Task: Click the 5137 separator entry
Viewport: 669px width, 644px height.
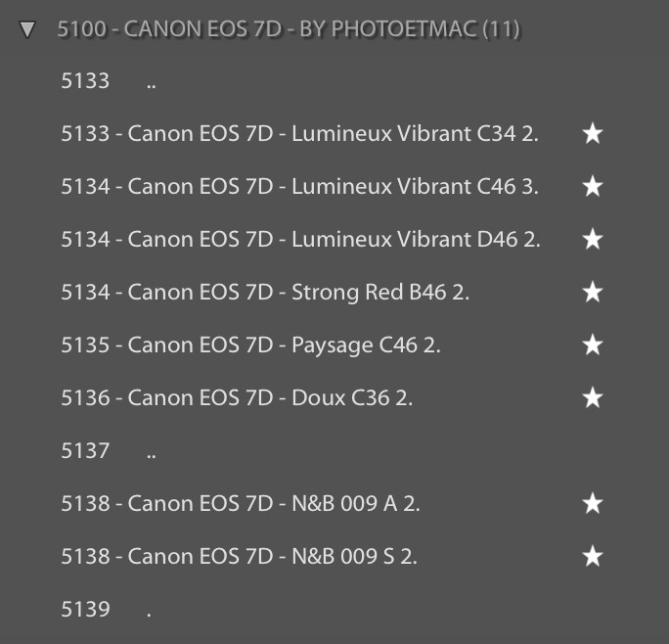Action: pos(108,451)
